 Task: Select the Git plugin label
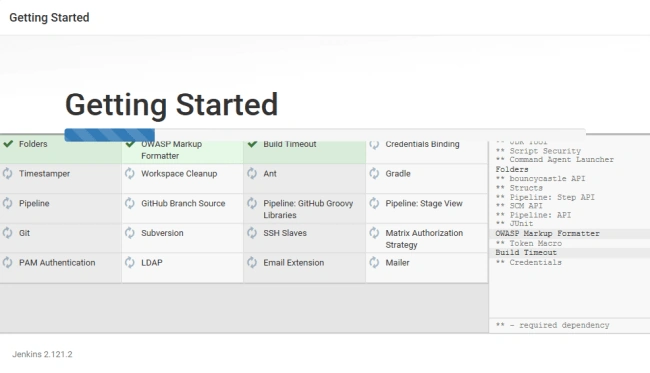[24, 233]
